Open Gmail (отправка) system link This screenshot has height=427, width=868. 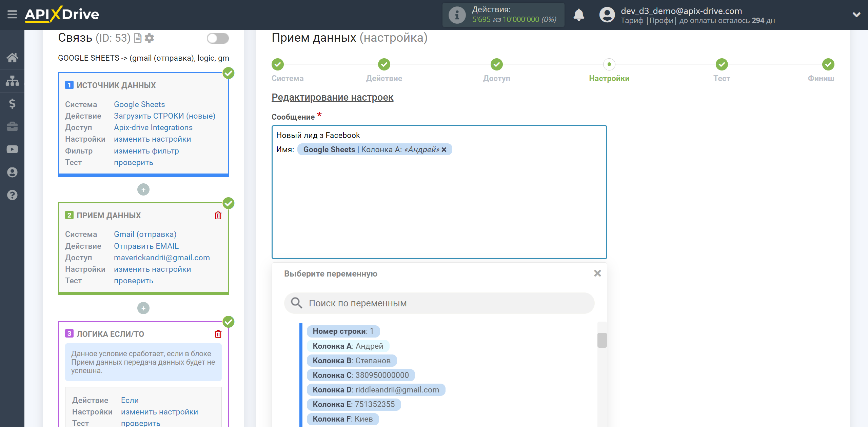[145, 234]
